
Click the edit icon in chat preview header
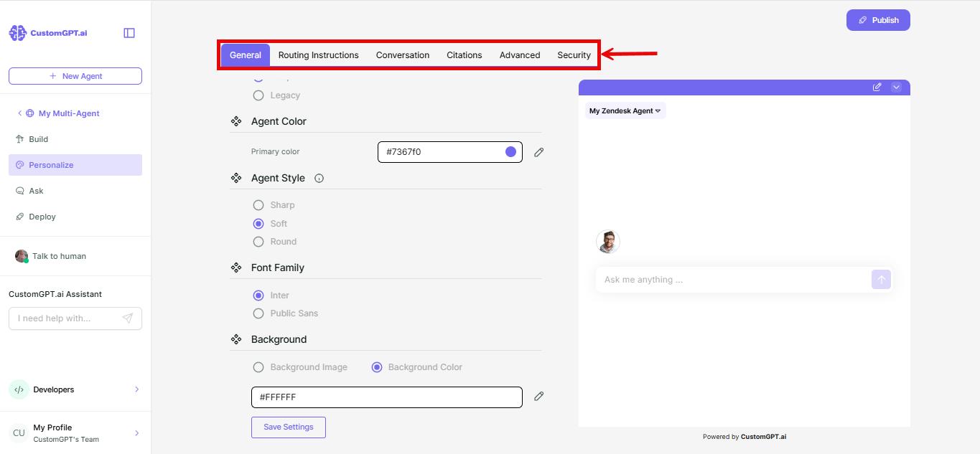click(x=877, y=87)
